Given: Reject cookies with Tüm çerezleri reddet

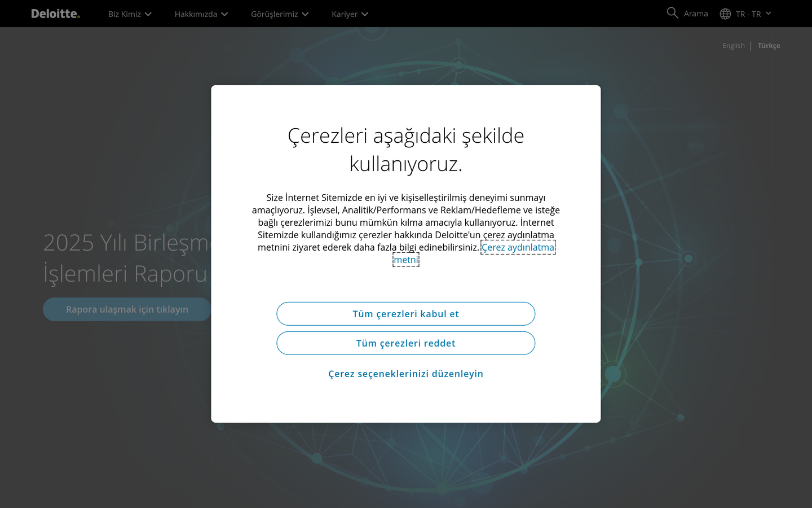Looking at the screenshot, I should pos(406,343).
